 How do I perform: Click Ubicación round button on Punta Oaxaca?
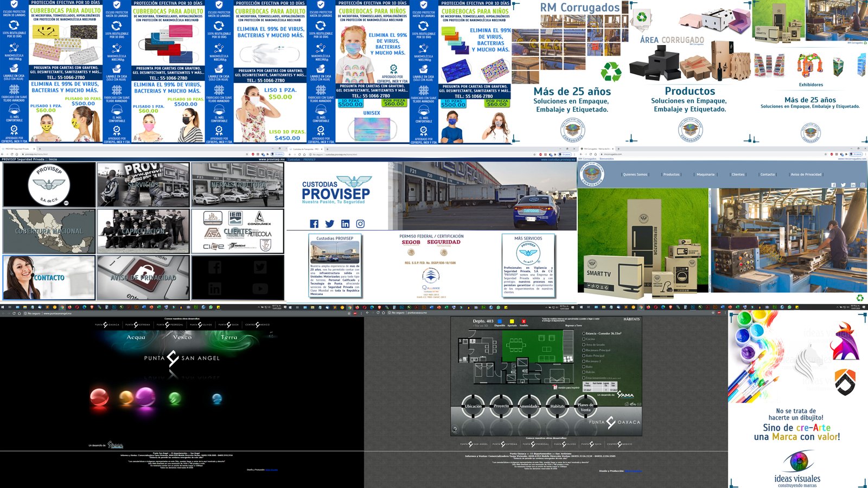tap(473, 406)
